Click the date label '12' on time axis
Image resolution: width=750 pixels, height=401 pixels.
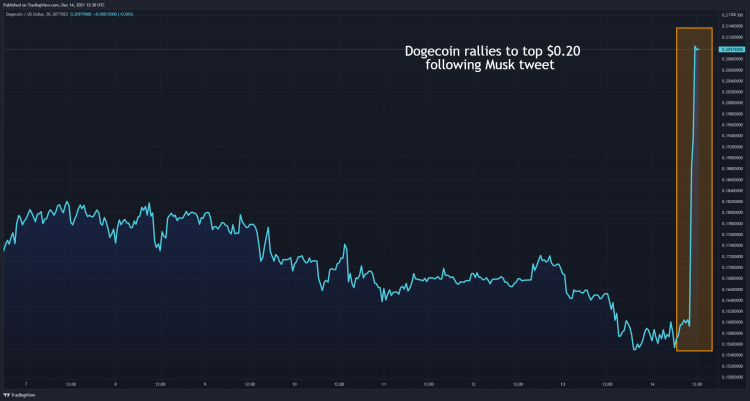(x=473, y=384)
